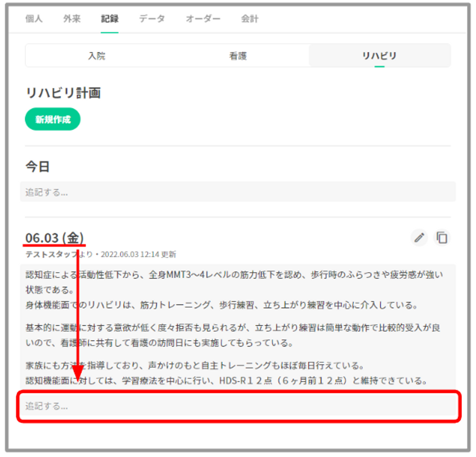Click the 追記する field under 今日

pos(238,192)
